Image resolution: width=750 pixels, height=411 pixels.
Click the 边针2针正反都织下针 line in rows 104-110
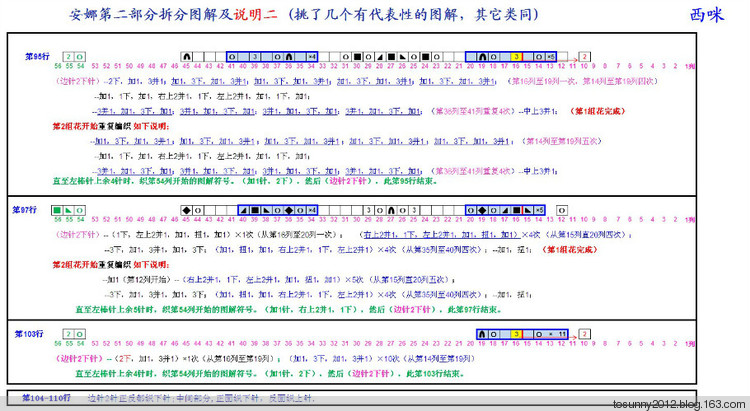click(x=201, y=398)
